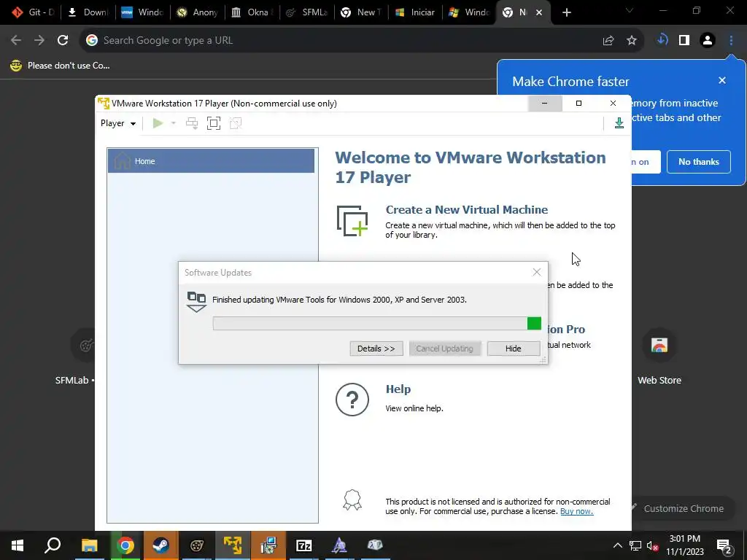Screen dimensions: 747x560
Task: Switch to the Anony Chrome tab
Action: point(198,12)
